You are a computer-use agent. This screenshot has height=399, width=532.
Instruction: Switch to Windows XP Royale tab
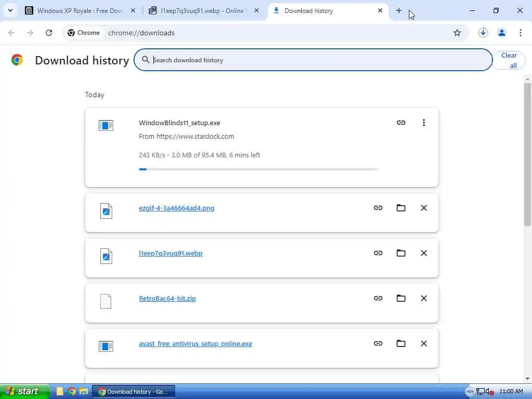click(x=81, y=10)
